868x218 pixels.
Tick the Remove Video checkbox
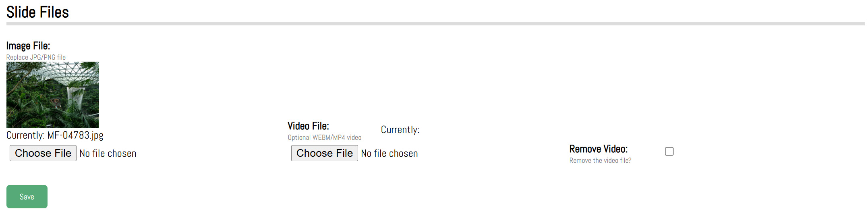(x=669, y=152)
